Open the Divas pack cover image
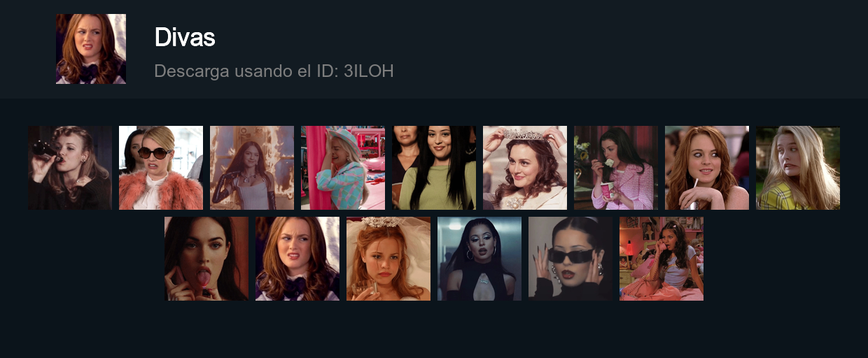The image size is (868, 358). 91,49
